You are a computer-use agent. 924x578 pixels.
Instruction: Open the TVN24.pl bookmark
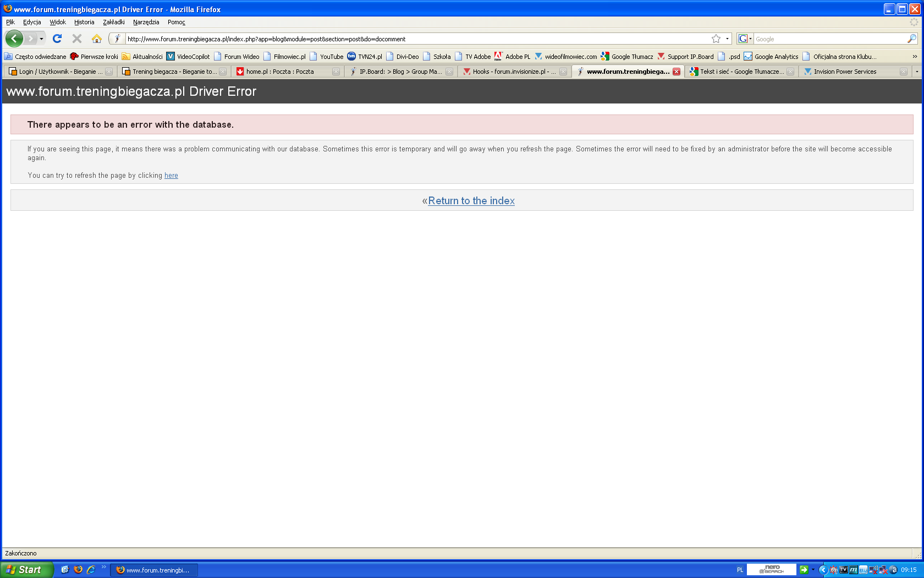tap(365, 56)
